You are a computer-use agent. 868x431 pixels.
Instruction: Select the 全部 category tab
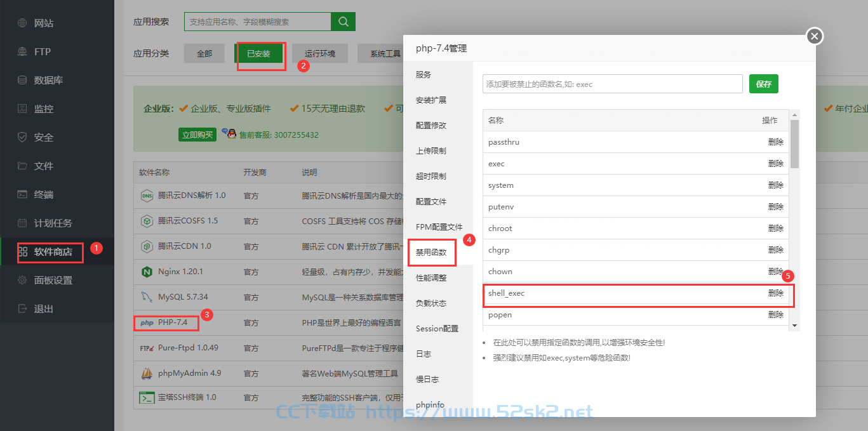pos(204,54)
